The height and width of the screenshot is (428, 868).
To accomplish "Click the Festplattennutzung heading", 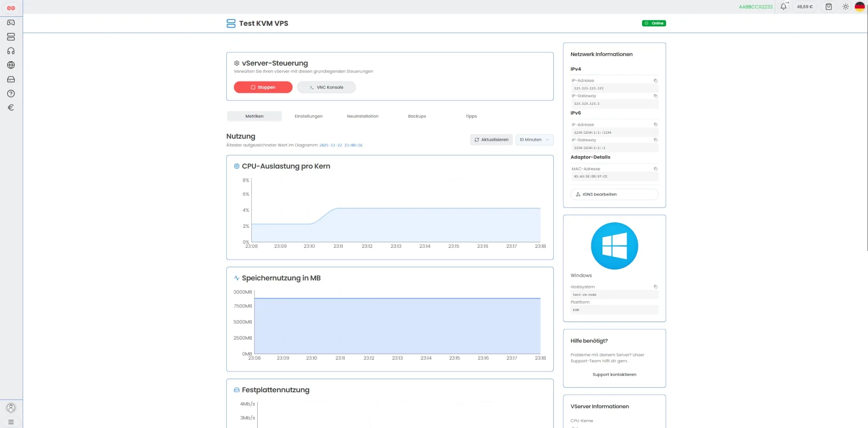I will coord(275,390).
